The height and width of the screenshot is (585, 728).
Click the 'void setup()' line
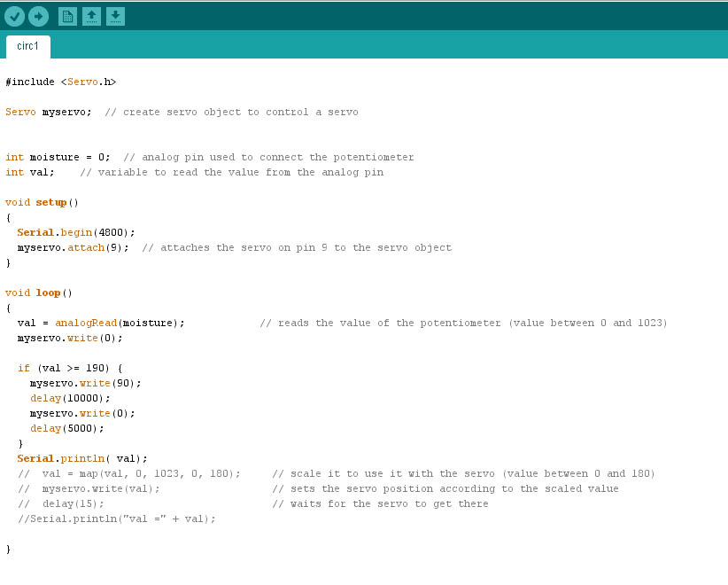pyautogui.click(x=42, y=203)
